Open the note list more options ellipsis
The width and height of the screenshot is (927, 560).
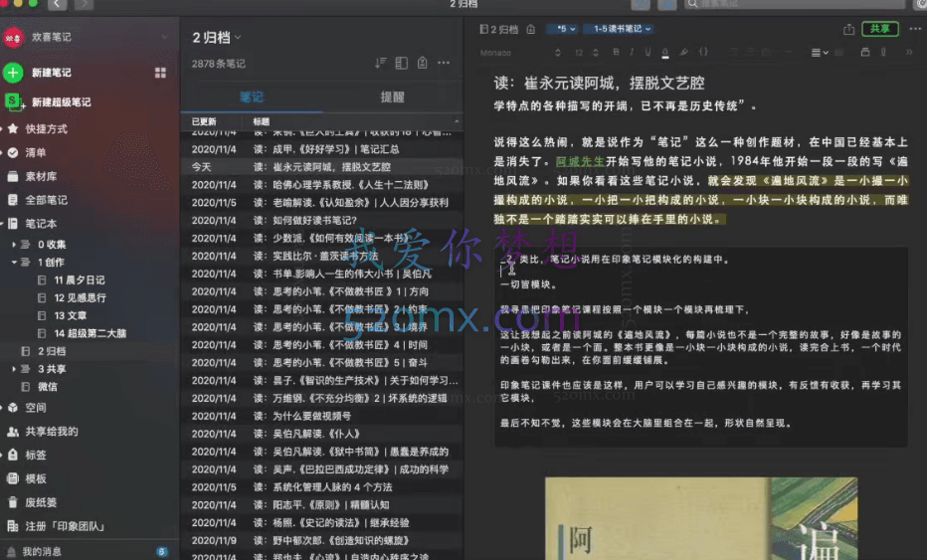[x=444, y=63]
